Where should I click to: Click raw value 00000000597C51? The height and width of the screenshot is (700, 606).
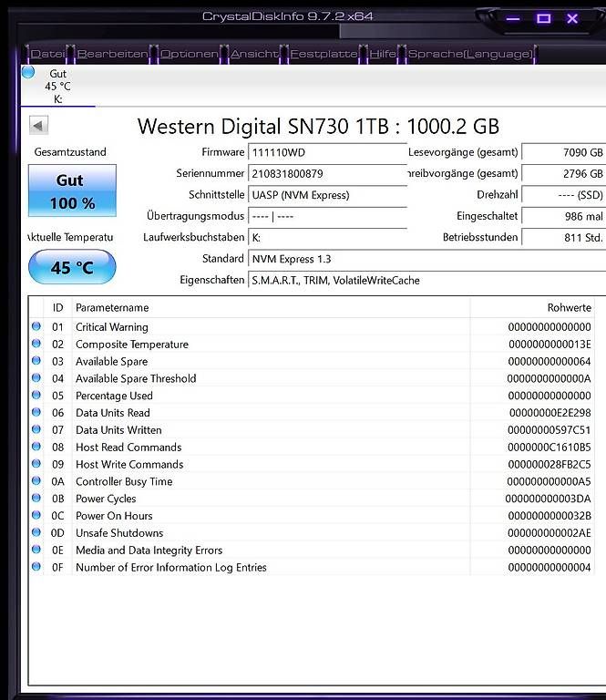click(x=550, y=430)
